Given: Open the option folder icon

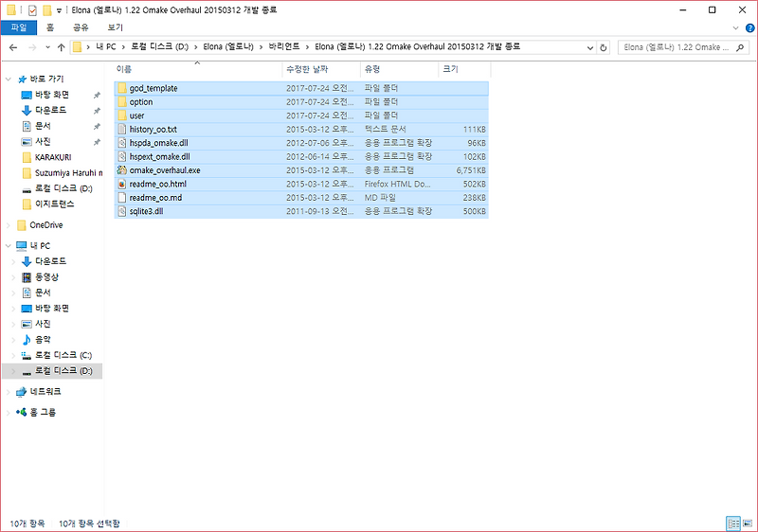Looking at the screenshot, I should pyautogui.click(x=122, y=102).
